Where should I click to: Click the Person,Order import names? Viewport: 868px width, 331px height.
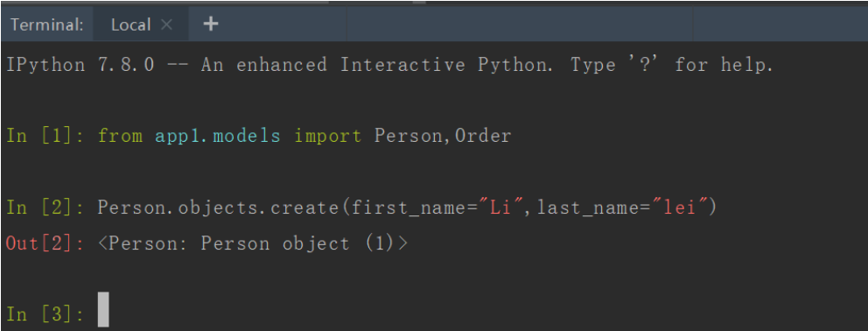pyautogui.click(x=442, y=136)
